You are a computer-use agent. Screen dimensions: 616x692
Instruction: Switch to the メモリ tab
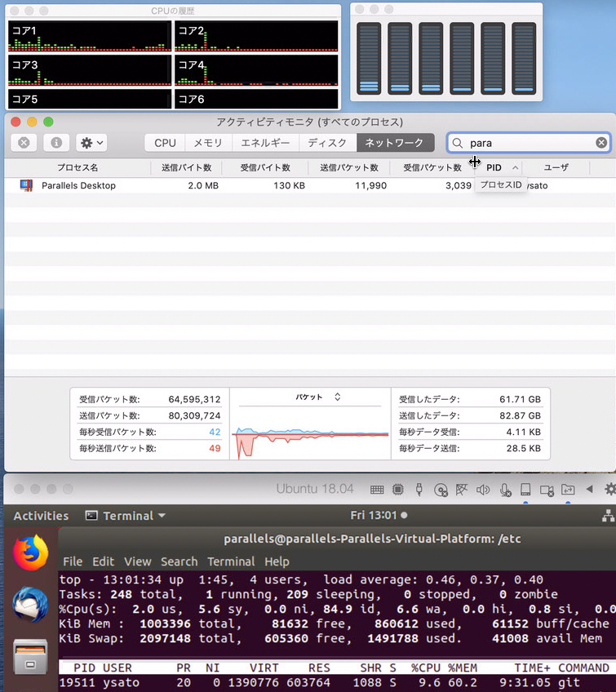coord(207,143)
